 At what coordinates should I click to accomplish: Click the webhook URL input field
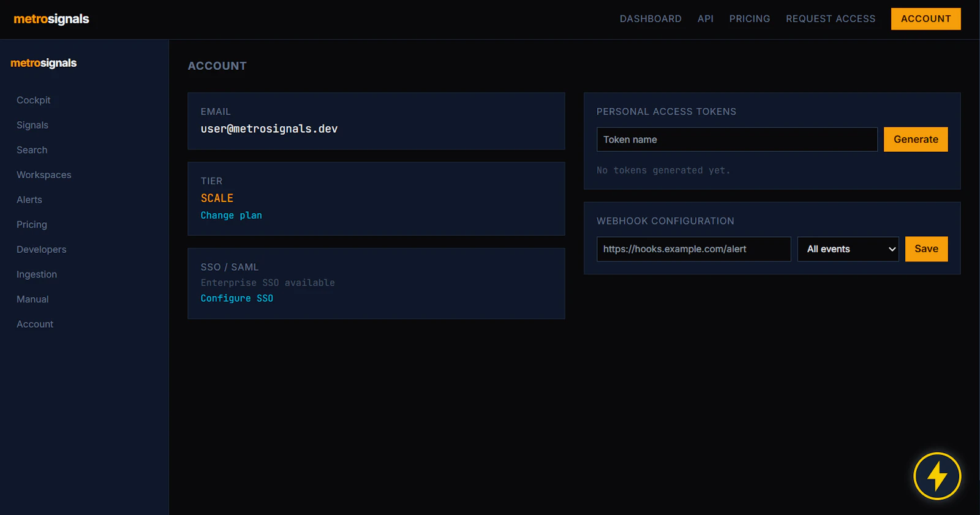pyautogui.click(x=694, y=249)
